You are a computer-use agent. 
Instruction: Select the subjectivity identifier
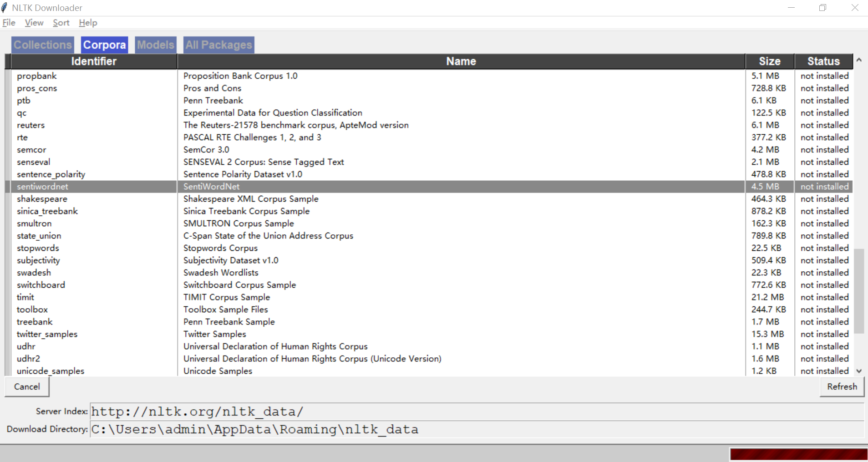pos(38,260)
